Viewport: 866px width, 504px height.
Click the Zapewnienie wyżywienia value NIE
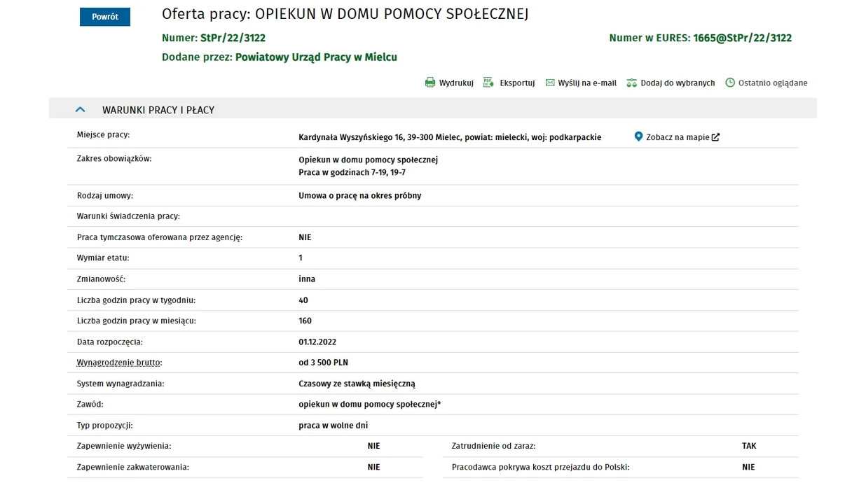click(x=373, y=446)
